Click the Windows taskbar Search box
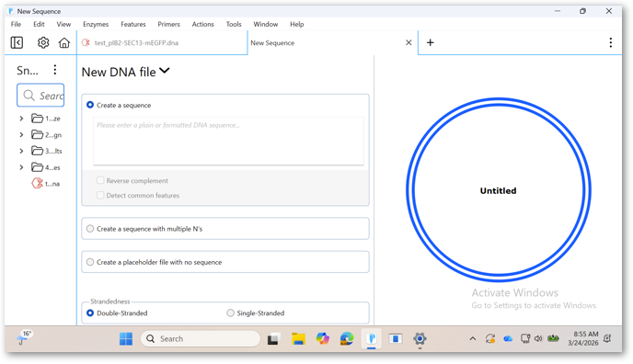The height and width of the screenshot is (364, 633). click(201, 339)
